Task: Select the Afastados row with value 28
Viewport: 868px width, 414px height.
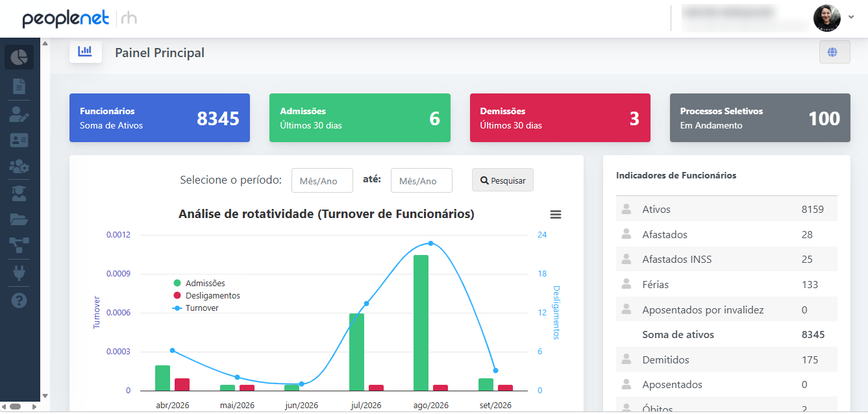Action: coord(726,234)
